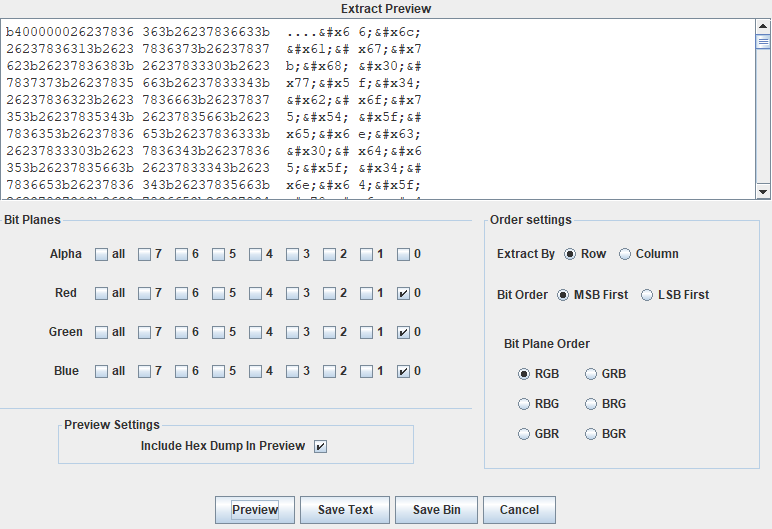772x529 pixels.
Task: Toggle Include Hex Dump In Preview
Action: point(321,446)
